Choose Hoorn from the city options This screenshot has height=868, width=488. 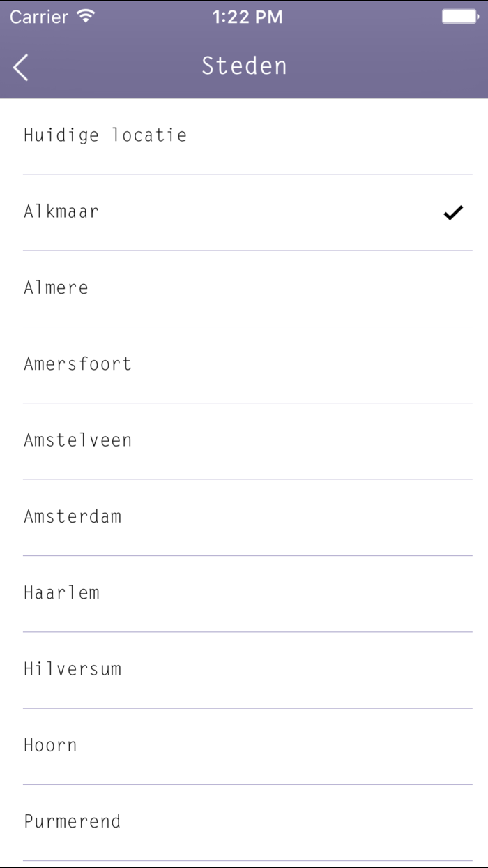point(50,745)
